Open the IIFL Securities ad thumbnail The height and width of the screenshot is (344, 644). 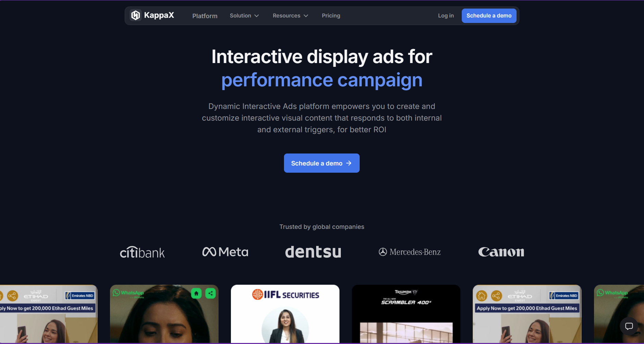[285, 314]
